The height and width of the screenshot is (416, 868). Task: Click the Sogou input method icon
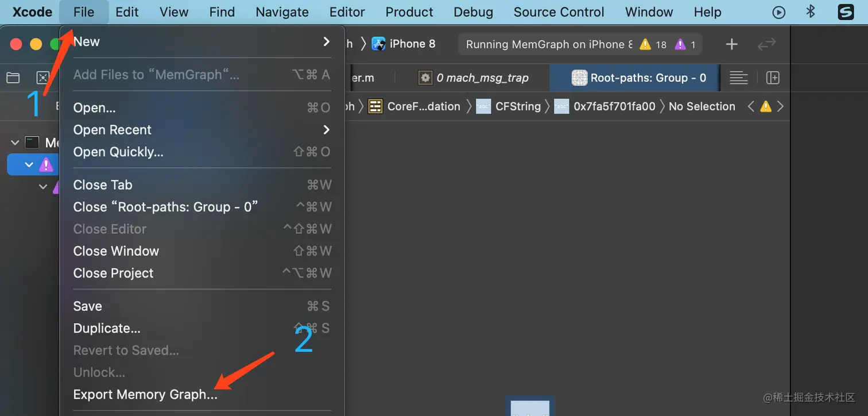(846, 12)
